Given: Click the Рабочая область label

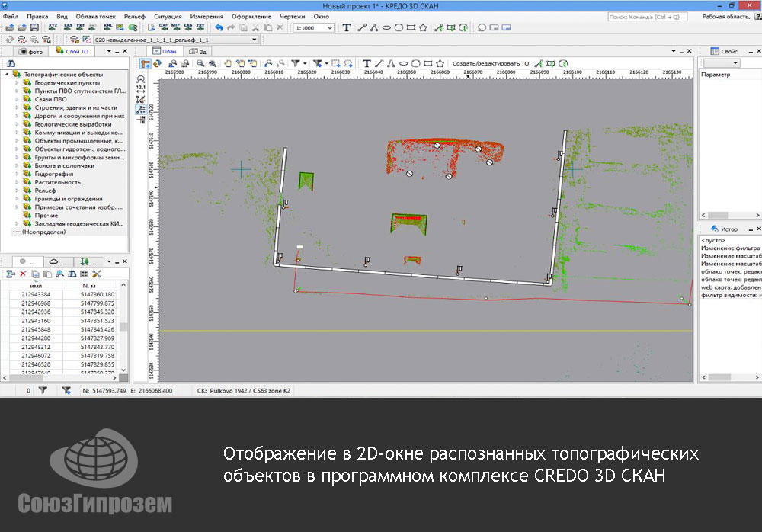Looking at the screenshot, I should pyautogui.click(x=726, y=17).
